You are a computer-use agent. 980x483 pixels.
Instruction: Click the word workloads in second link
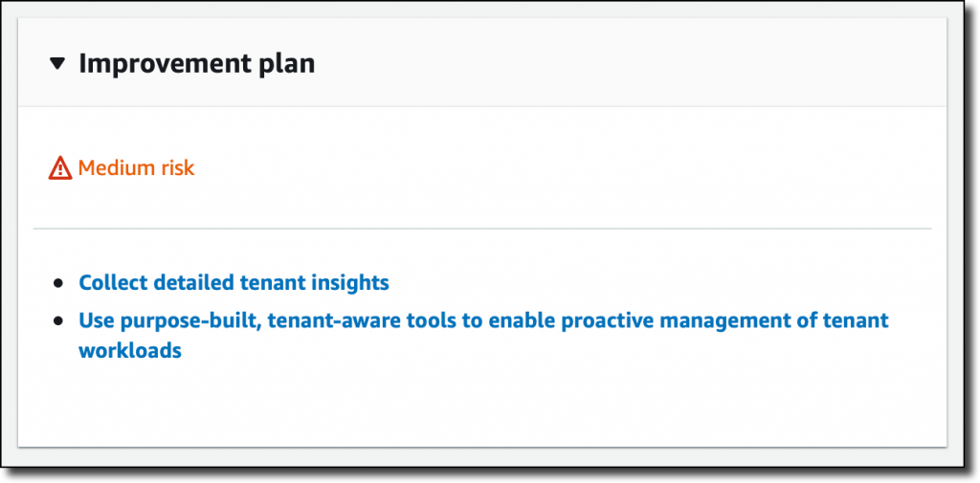click(x=130, y=351)
